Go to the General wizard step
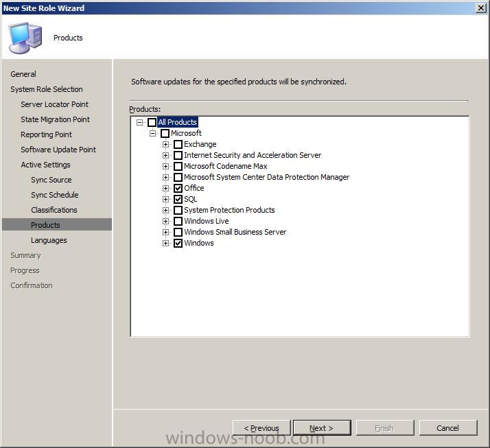 [23, 74]
